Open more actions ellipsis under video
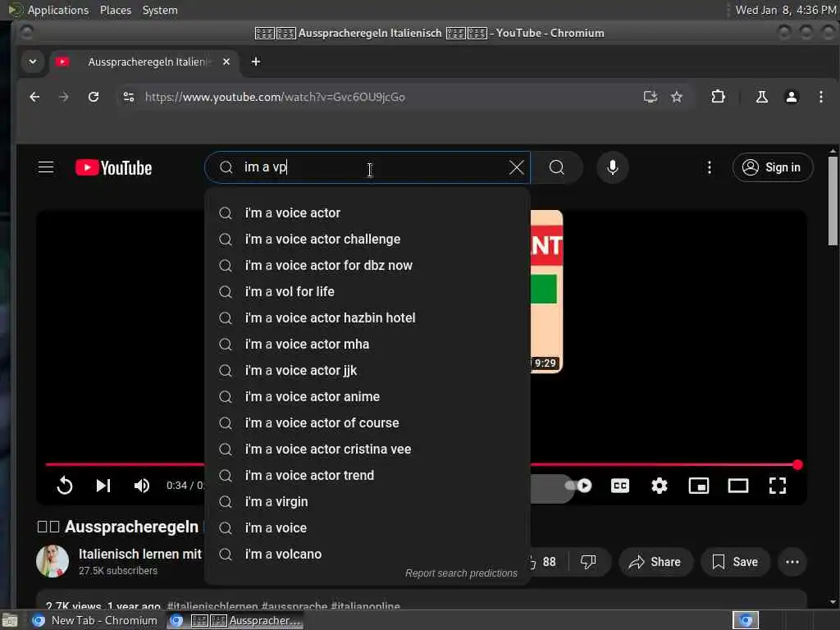 click(x=792, y=562)
